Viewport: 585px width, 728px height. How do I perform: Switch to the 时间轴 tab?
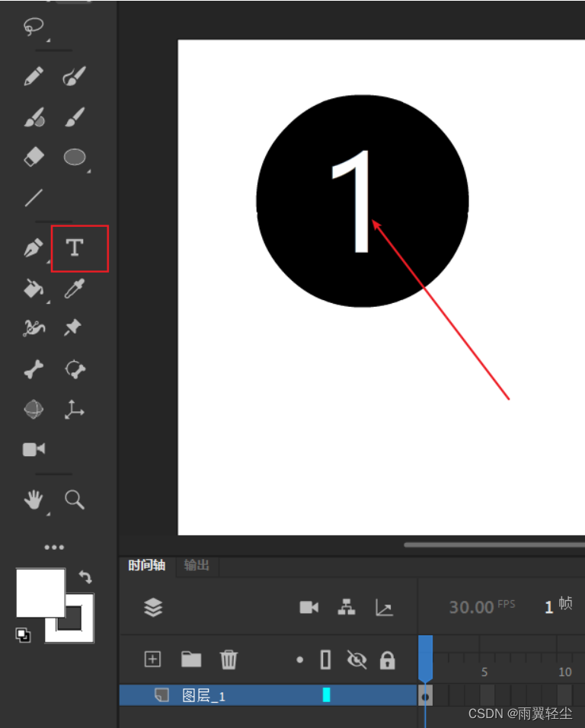pyautogui.click(x=147, y=565)
